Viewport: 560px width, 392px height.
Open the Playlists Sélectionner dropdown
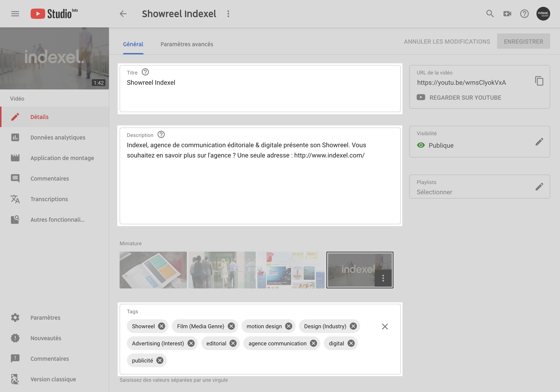[x=480, y=187]
